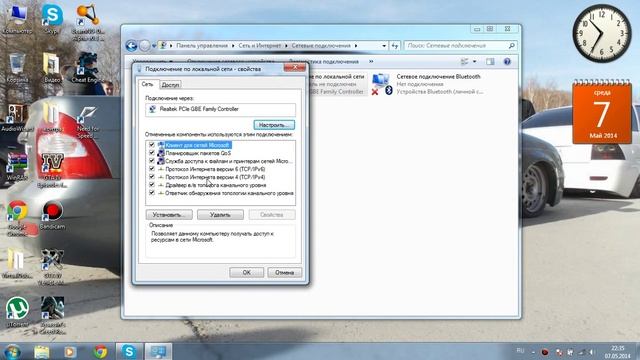Show hidden tray icons arrow
This screenshot has height=360, width=640.
pos(533,352)
